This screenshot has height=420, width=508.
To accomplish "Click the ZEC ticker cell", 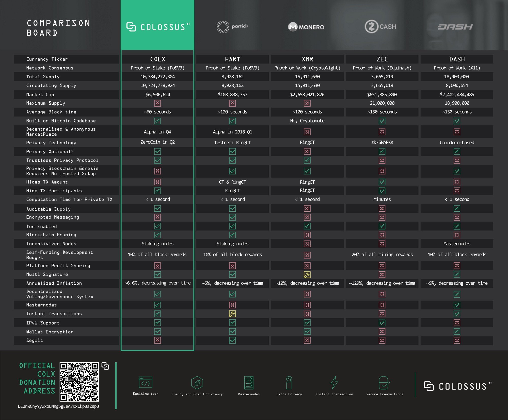I will click(382, 59).
